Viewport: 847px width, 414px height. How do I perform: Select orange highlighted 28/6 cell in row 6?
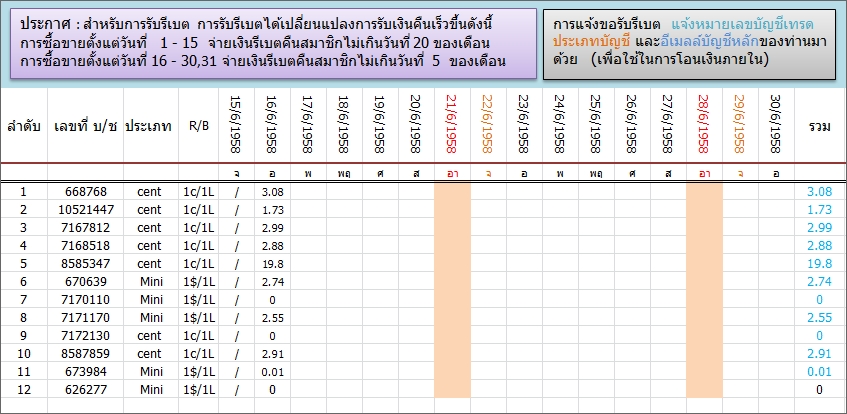[x=704, y=282]
